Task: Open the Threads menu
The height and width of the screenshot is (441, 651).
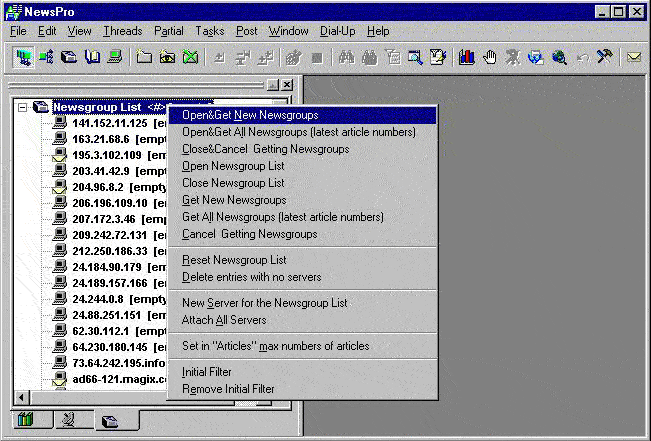Action: point(123,31)
